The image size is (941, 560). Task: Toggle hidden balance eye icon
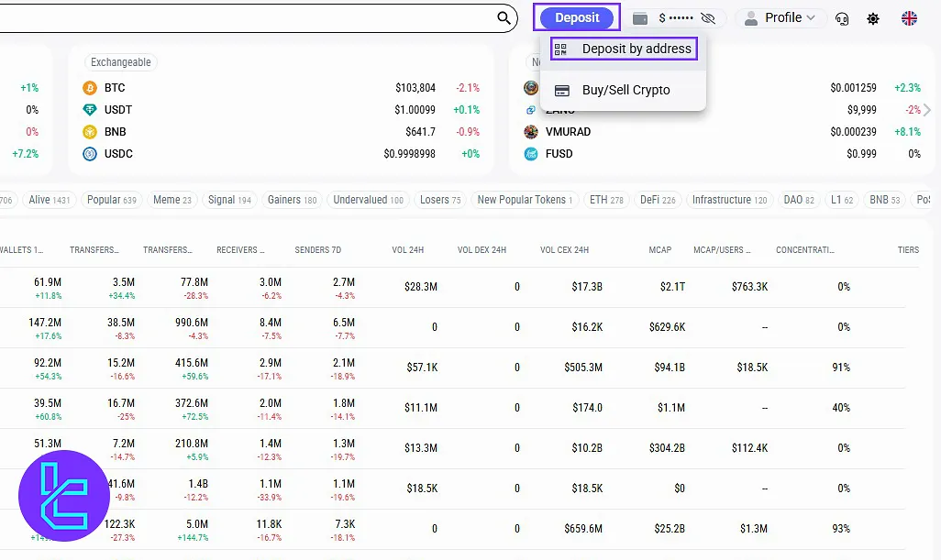click(x=707, y=18)
